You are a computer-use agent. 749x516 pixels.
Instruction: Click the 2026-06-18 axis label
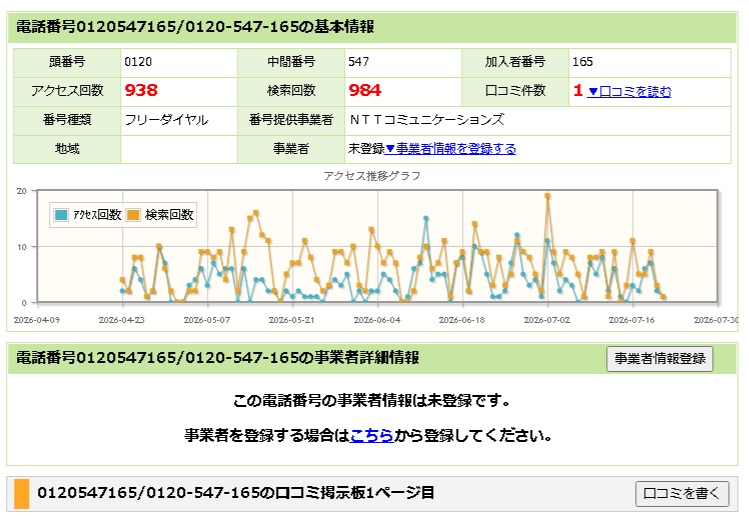(461, 320)
